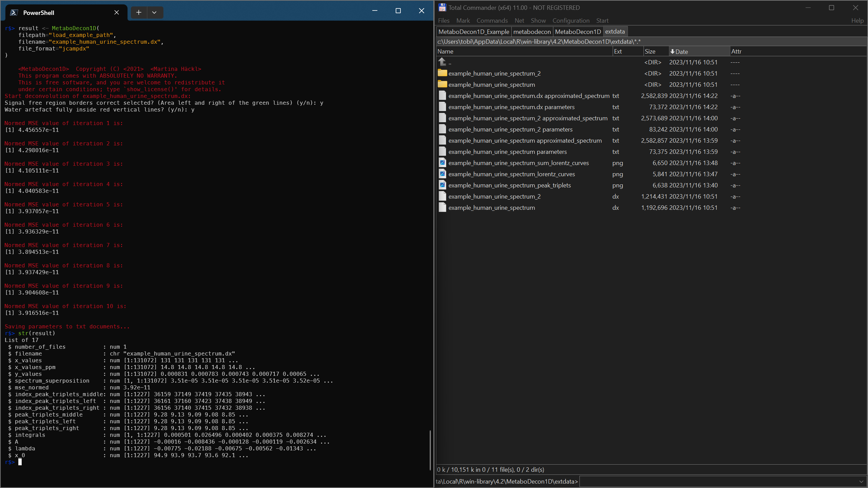Click 'Saving parameters to txt documents...' line
Screen dimensions: 868x488
[67, 326]
